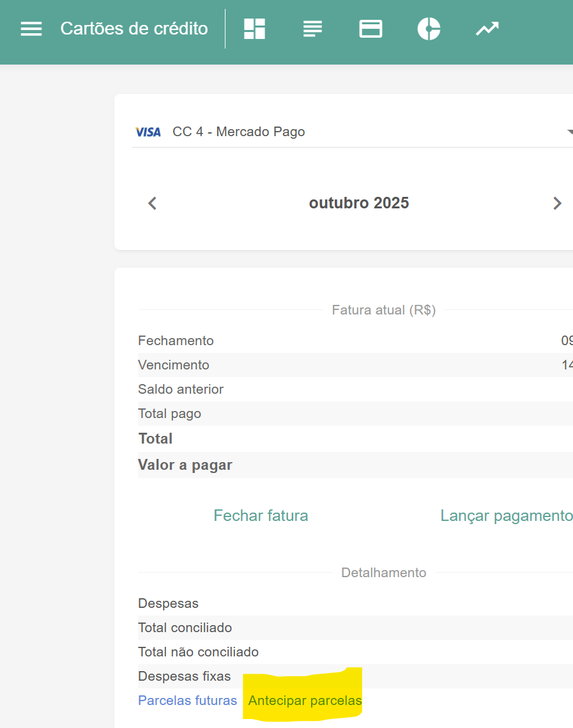Click the Detalhamento section heading
This screenshot has height=728, width=573.
(x=384, y=573)
